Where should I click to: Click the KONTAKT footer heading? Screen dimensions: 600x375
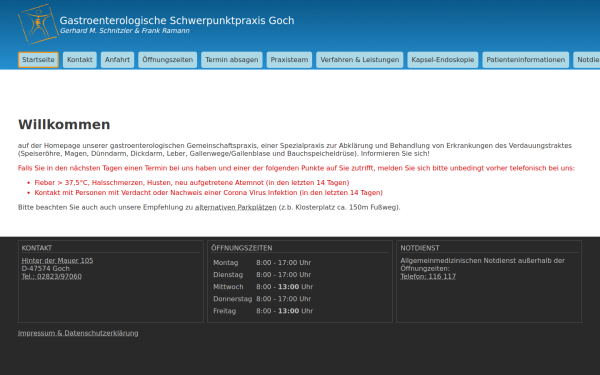(37, 248)
